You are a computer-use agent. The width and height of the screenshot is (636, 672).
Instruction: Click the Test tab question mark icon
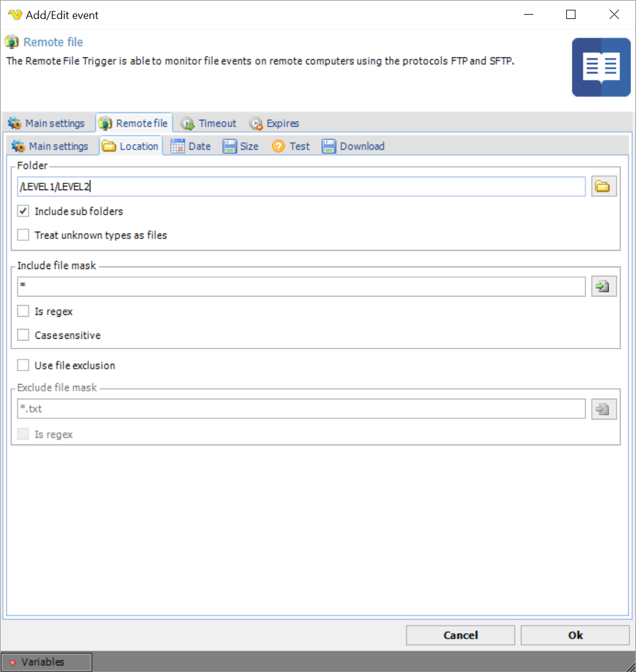279,146
